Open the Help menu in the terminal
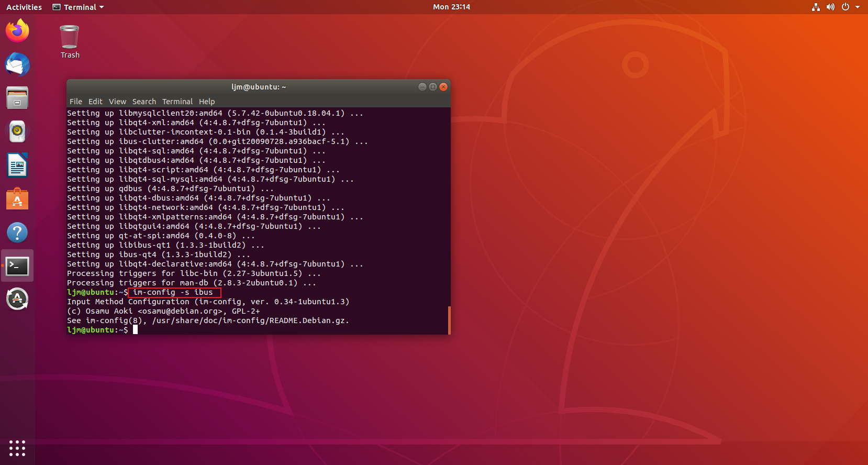The width and height of the screenshot is (868, 465). [207, 102]
